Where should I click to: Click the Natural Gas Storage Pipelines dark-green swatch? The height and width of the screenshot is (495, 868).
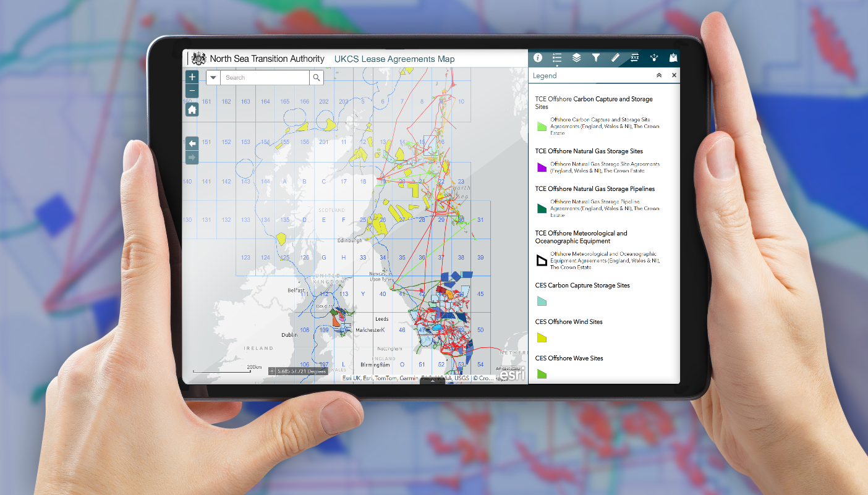point(542,208)
